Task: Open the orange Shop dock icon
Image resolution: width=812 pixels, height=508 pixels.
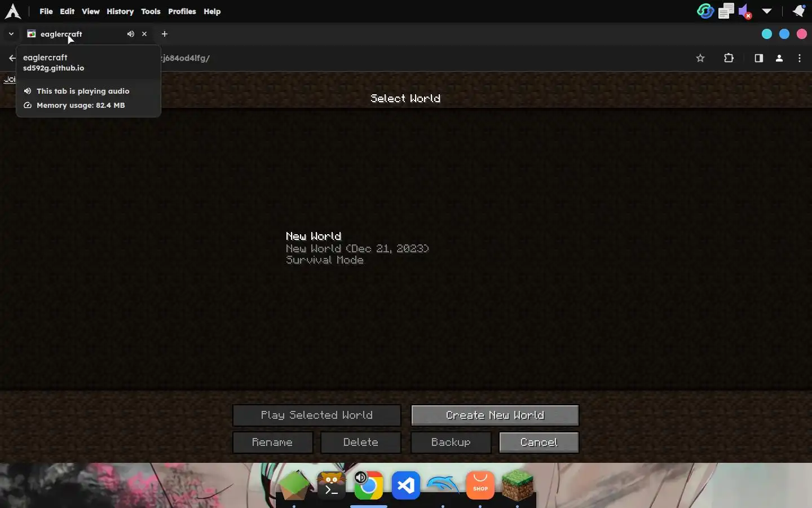Action: pos(480,485)
